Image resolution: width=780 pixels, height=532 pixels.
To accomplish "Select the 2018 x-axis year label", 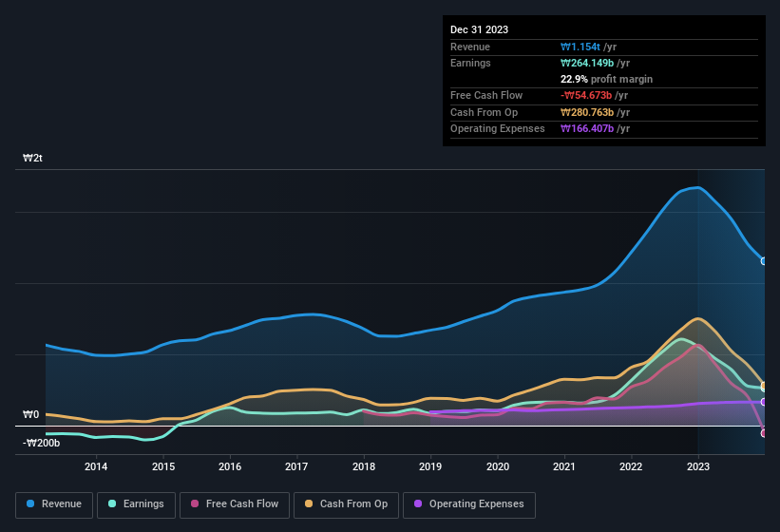I will tap(364, 466).
